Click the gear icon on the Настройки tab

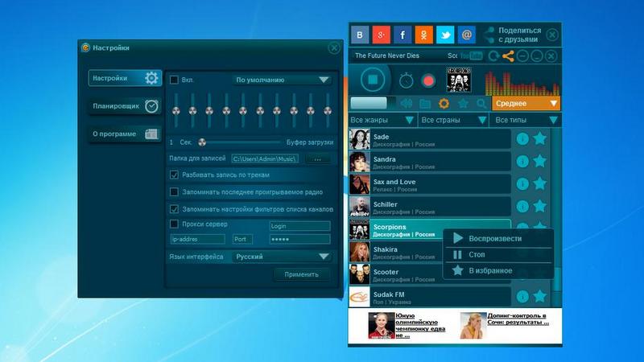coord(151,78)
